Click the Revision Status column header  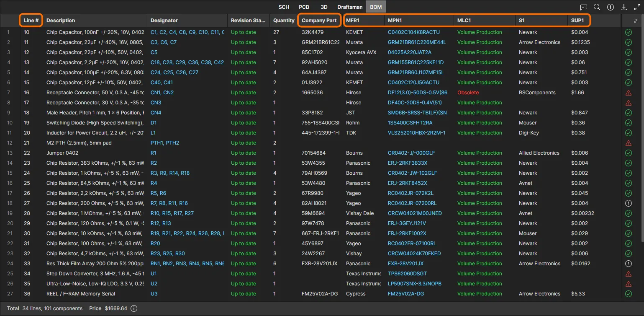[248, 21]
